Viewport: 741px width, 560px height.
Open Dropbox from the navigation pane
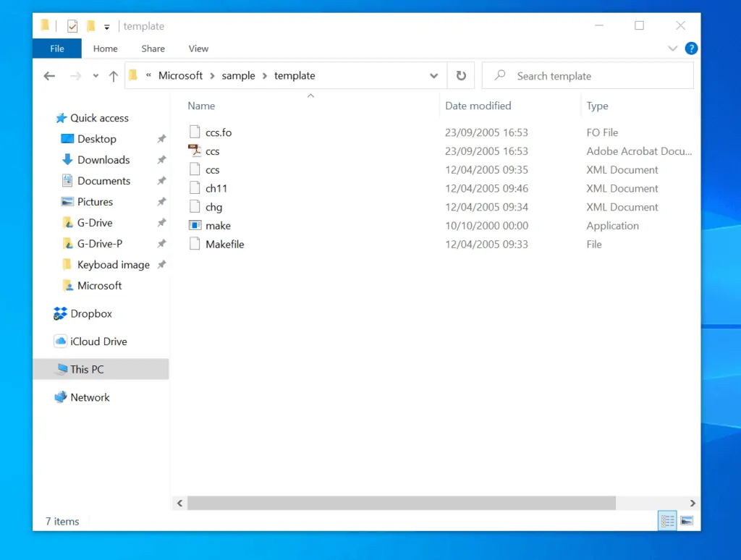point(92,313)
